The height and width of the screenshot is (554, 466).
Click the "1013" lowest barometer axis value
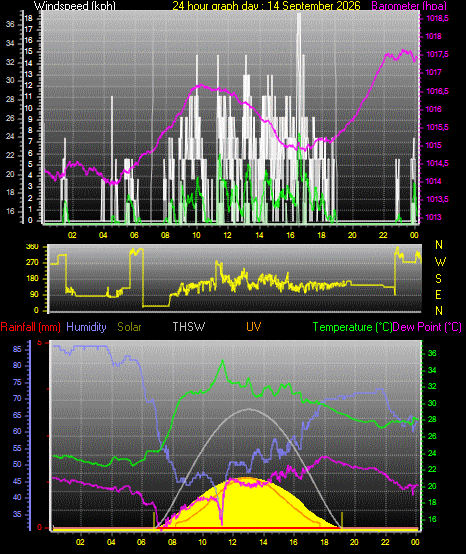434,217
